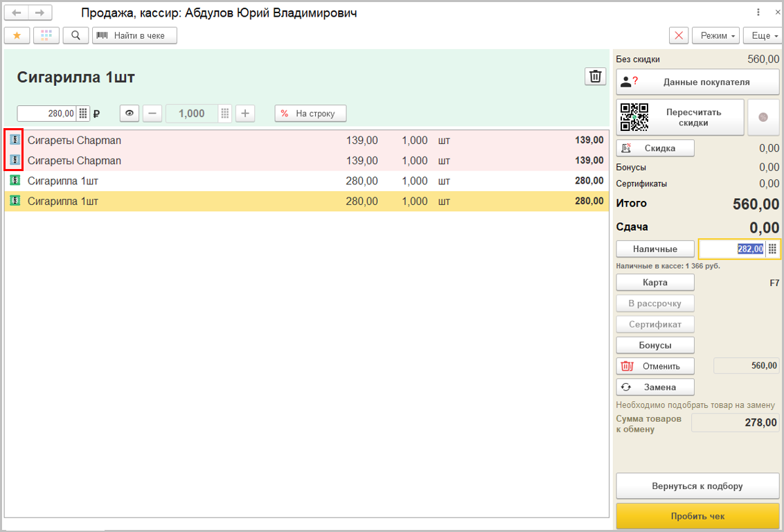Delete current item with trash icon
Image resolution: width=784 pixels, height=532 pixels.
[x=595, y=77]
